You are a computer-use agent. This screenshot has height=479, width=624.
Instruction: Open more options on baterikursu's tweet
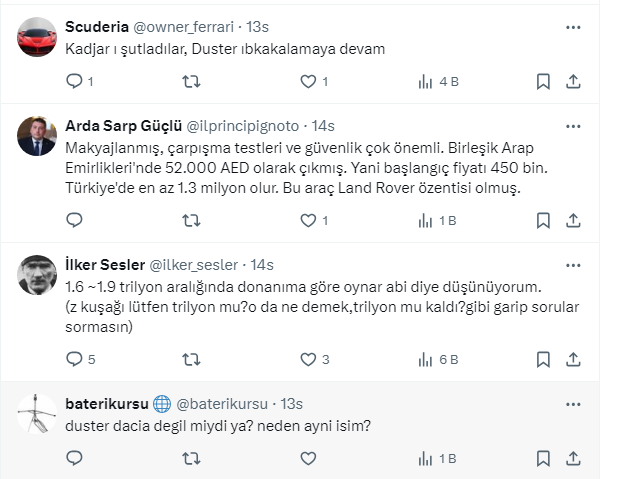point(573,404)
